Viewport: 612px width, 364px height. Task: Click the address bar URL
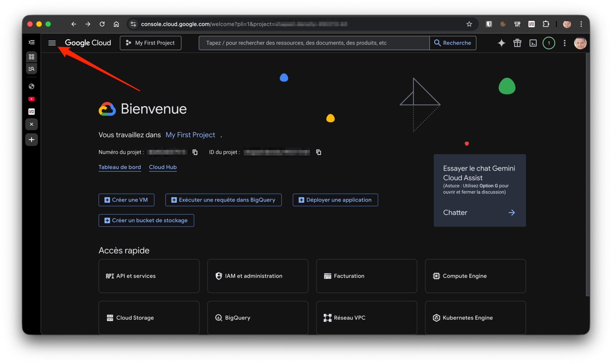pyautogui.click(x=244, y=24)
